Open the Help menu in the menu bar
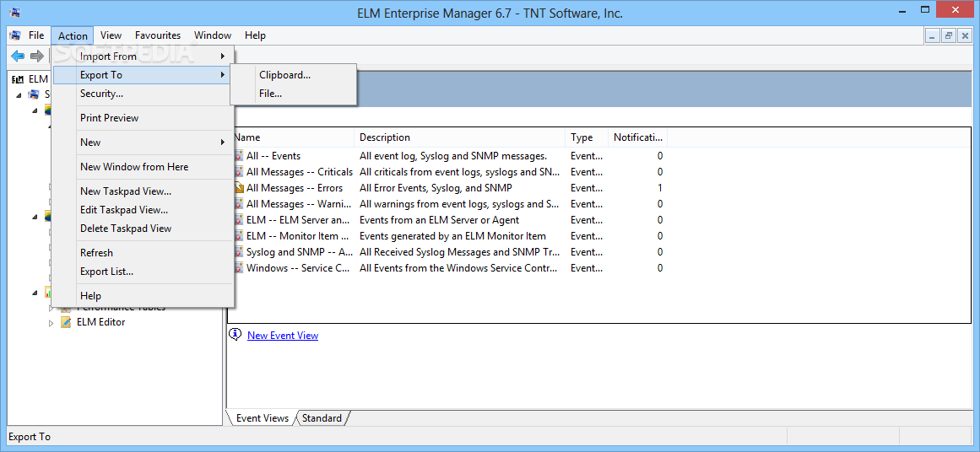 pyautogui.click(x=255, y=35)
